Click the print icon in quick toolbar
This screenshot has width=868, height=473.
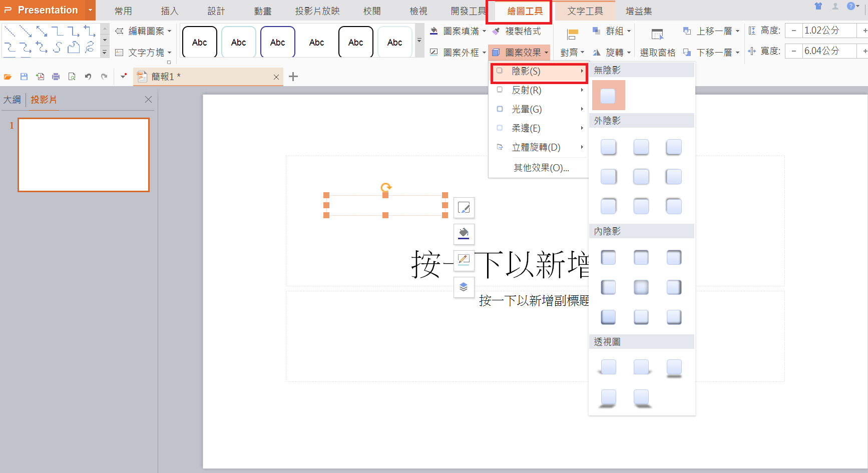[56, 77]
